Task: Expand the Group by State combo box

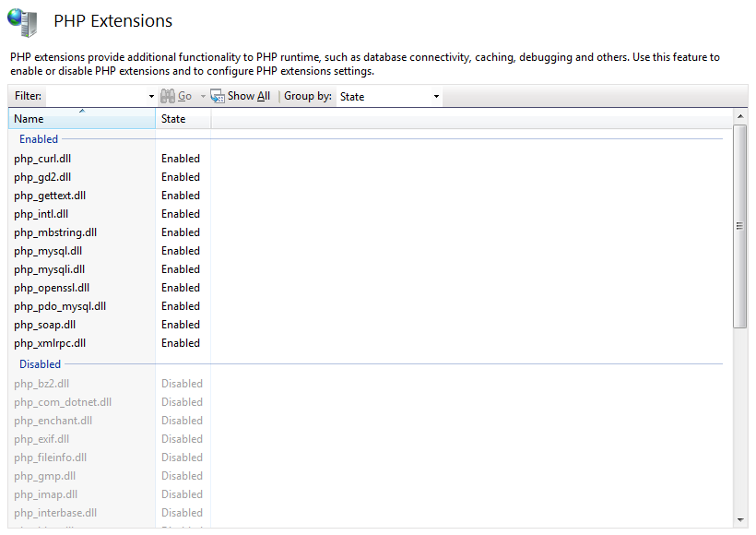Action: [436, 97]
